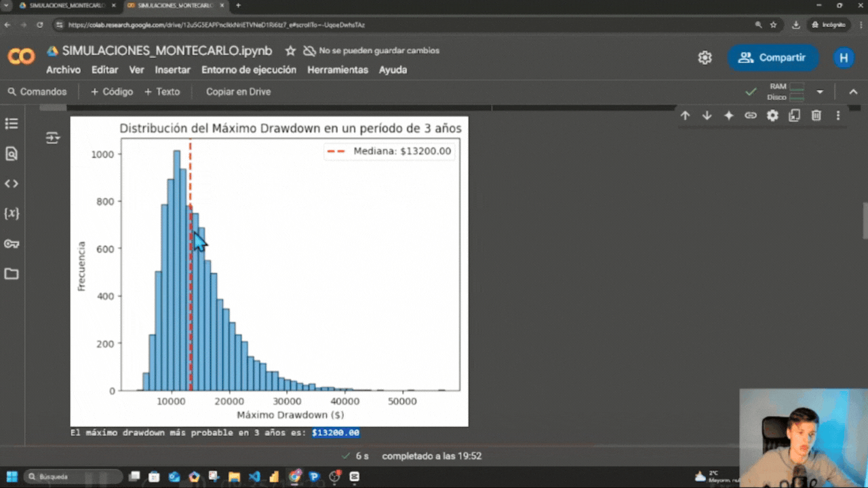
Task: Click Copiar en Drive button
Action: pyautogui.click(x=238, y=91)
